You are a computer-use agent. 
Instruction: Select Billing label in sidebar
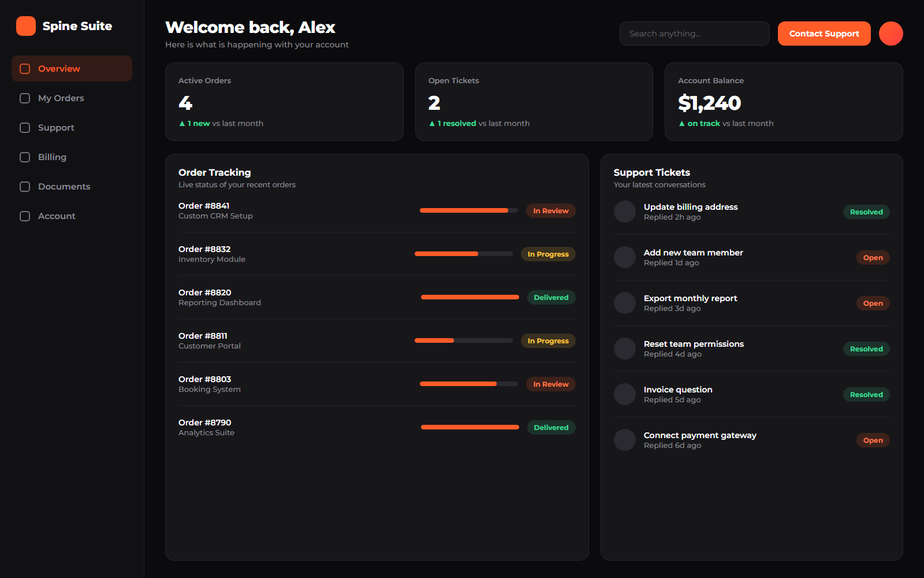[52, 157]
